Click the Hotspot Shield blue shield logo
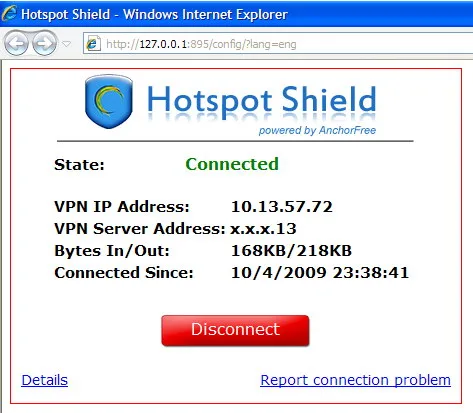473x413 pixels. [x=109, y=101]
